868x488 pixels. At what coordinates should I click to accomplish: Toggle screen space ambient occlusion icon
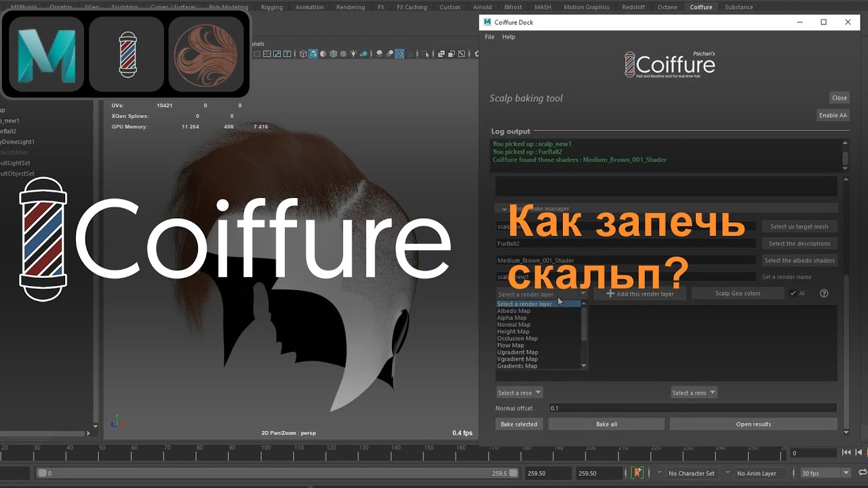pyautogui.click(x=379, y=54)
